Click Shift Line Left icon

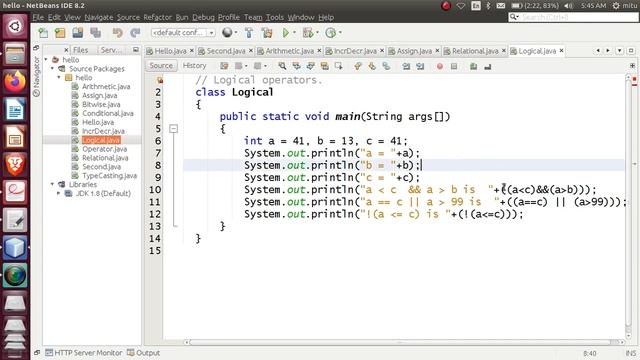[x=406, y=66]
